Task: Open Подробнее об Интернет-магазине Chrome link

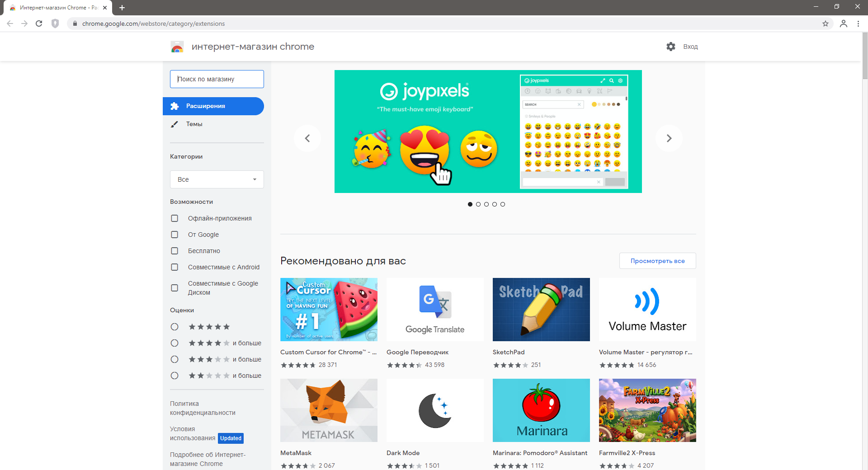Action: coord(208,459)
